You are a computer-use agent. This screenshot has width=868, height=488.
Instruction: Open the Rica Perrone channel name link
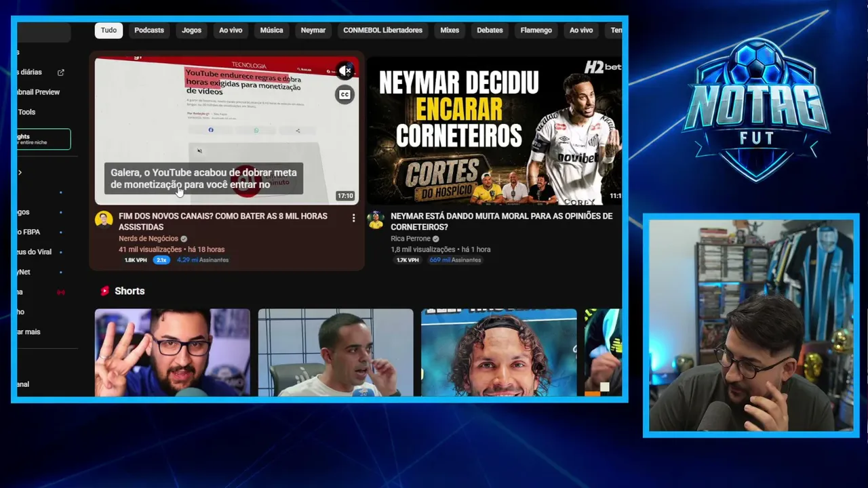tap(410, 239)
